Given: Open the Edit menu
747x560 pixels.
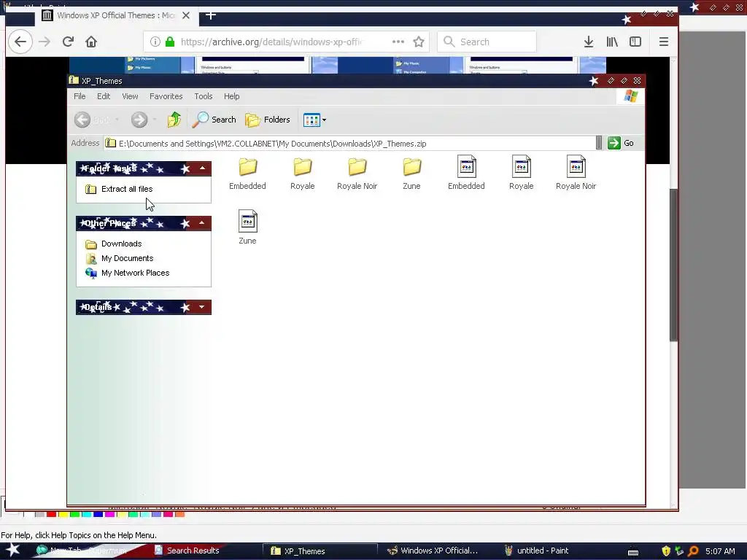Looking at the screenshot, I should click(104, 96).
